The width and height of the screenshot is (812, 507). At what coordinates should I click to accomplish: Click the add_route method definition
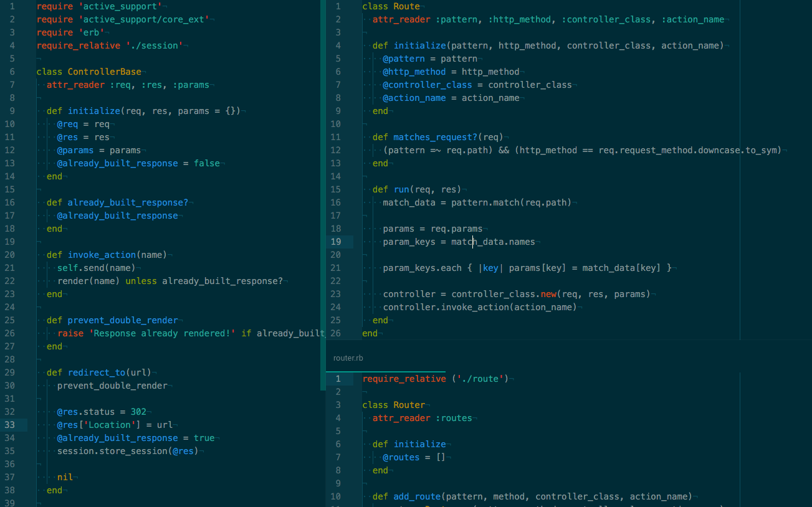(418, 496)
